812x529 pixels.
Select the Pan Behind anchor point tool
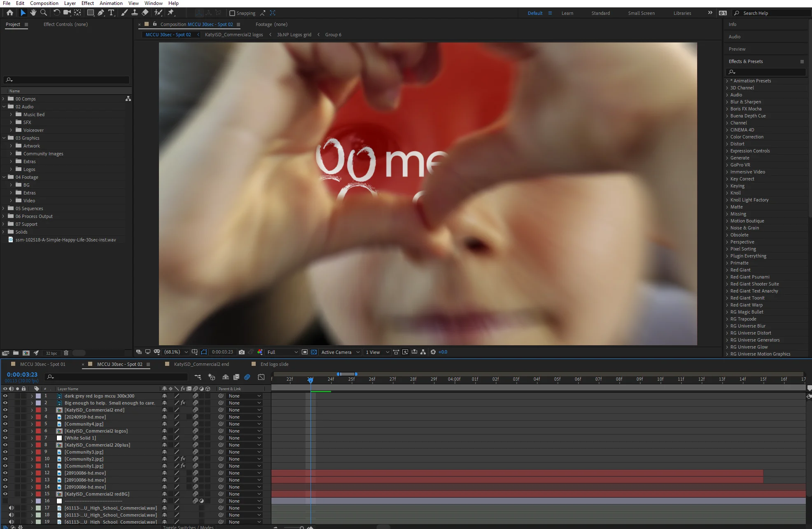77,13
